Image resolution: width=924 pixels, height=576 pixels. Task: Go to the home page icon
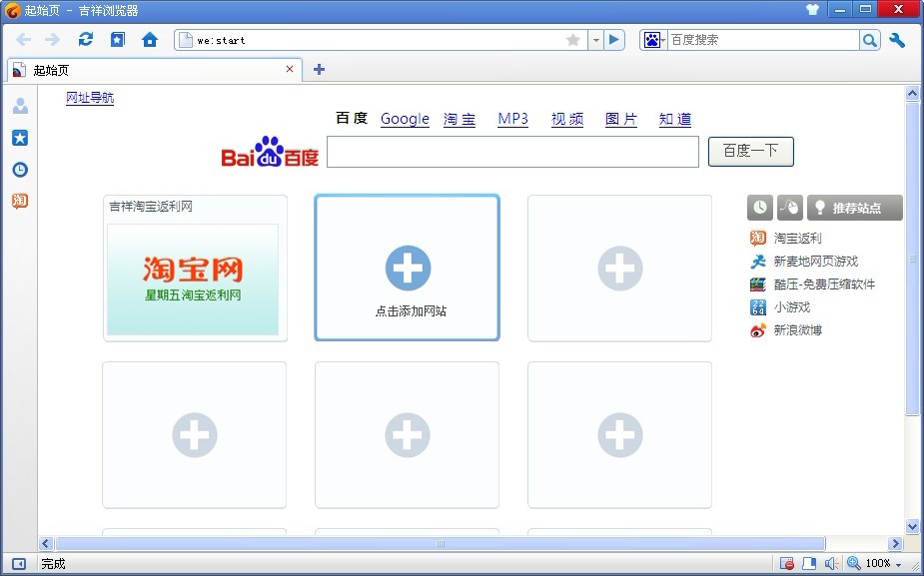point(150,40)
